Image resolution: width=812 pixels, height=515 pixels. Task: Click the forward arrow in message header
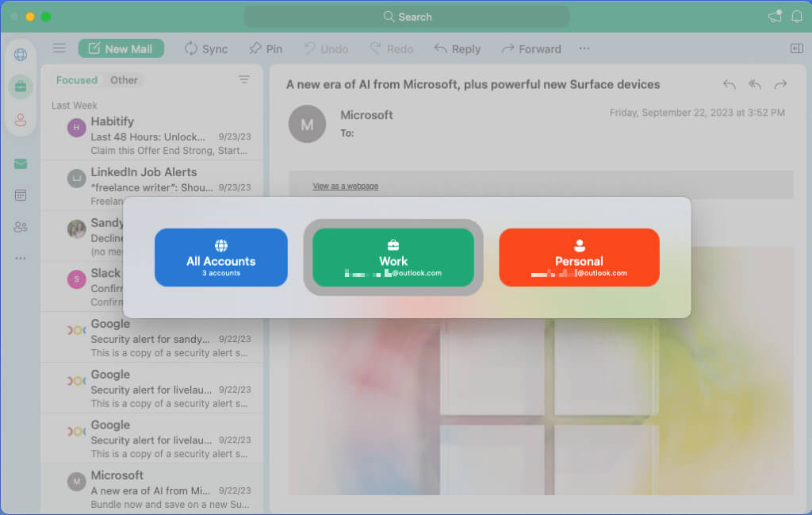click(x=780, y=84)
